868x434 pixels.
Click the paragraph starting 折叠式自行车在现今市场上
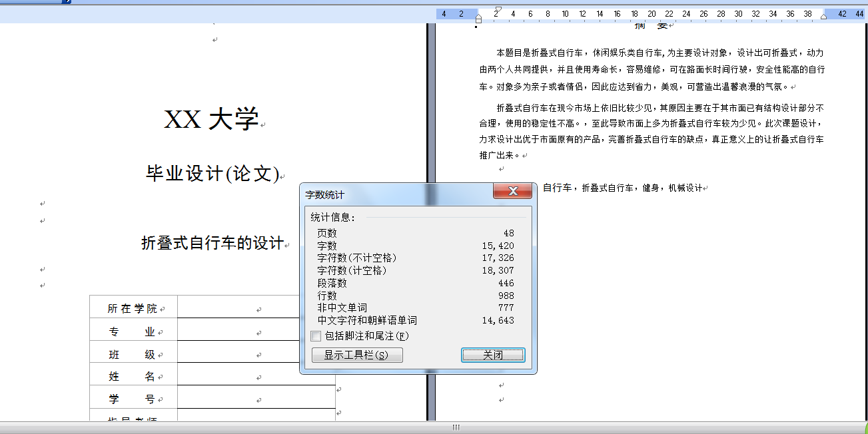(651, 131)
